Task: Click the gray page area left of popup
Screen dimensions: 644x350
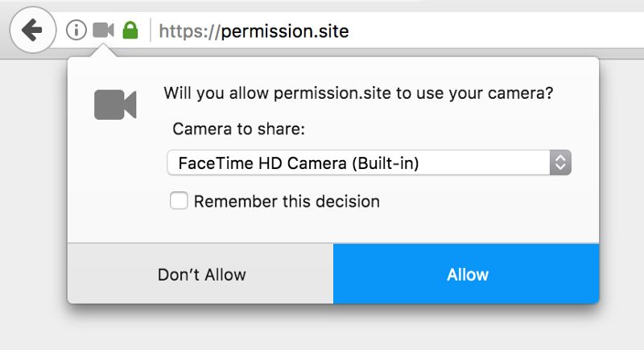Action: [x=32, y=201]
